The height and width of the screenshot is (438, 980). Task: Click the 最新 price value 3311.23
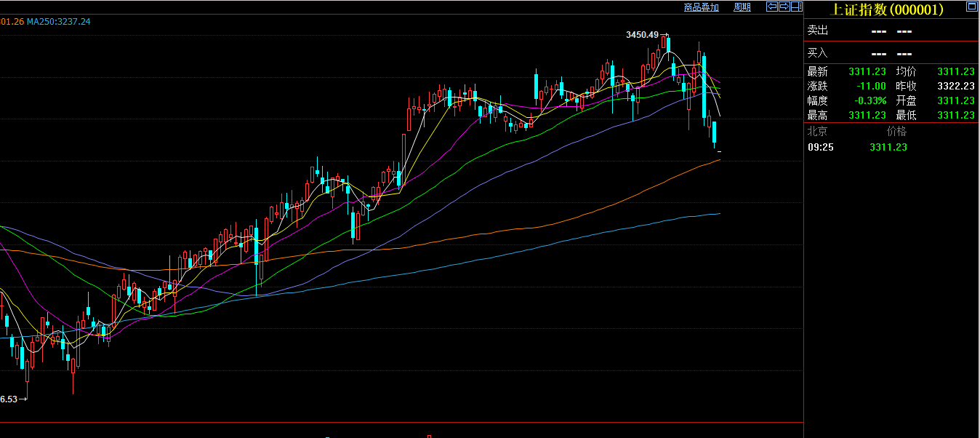click(x=867, y=71)
